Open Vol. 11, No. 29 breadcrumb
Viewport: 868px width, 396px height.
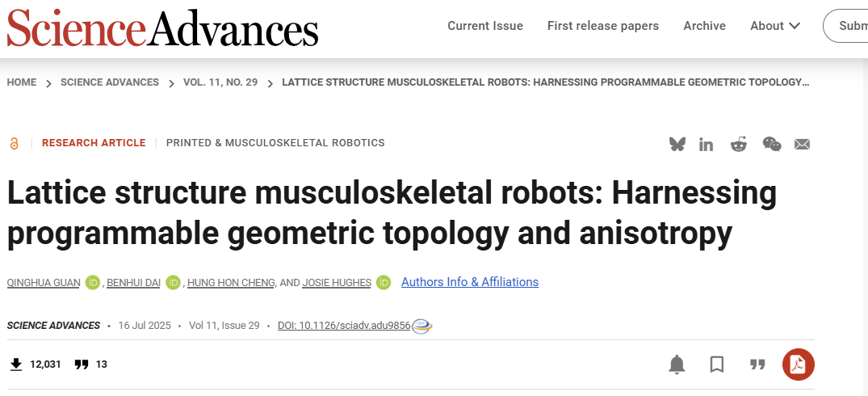pos(220,82)
